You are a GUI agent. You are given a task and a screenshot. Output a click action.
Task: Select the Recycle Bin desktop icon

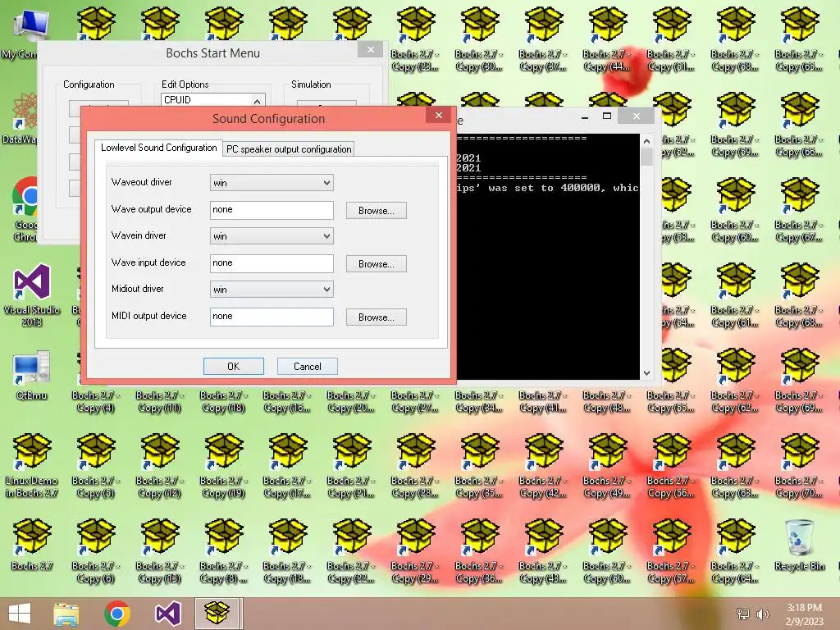coord(799,545)
